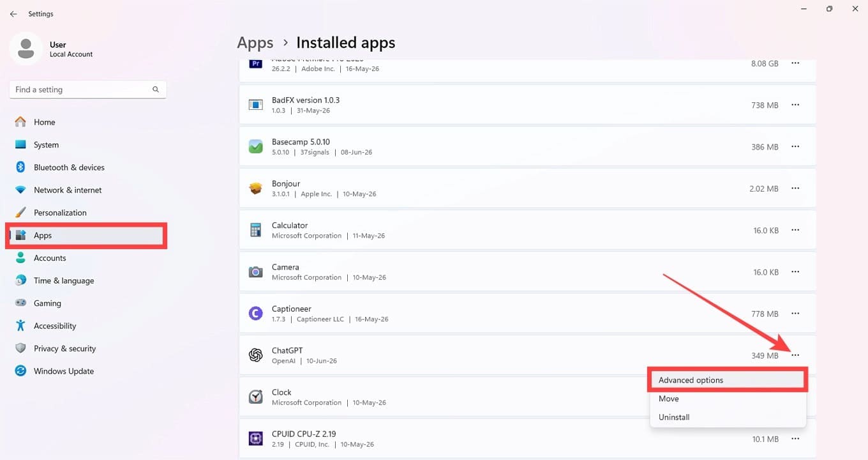Open more options for BadFX version 1.0.3
This screenshot has width=868, height=460.
(x=795, y=105)
